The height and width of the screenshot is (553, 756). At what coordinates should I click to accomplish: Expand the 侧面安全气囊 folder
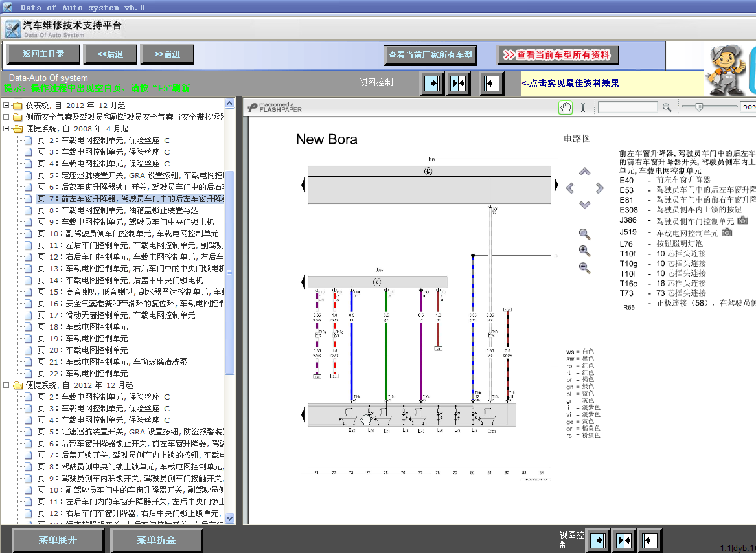[6, 117]
